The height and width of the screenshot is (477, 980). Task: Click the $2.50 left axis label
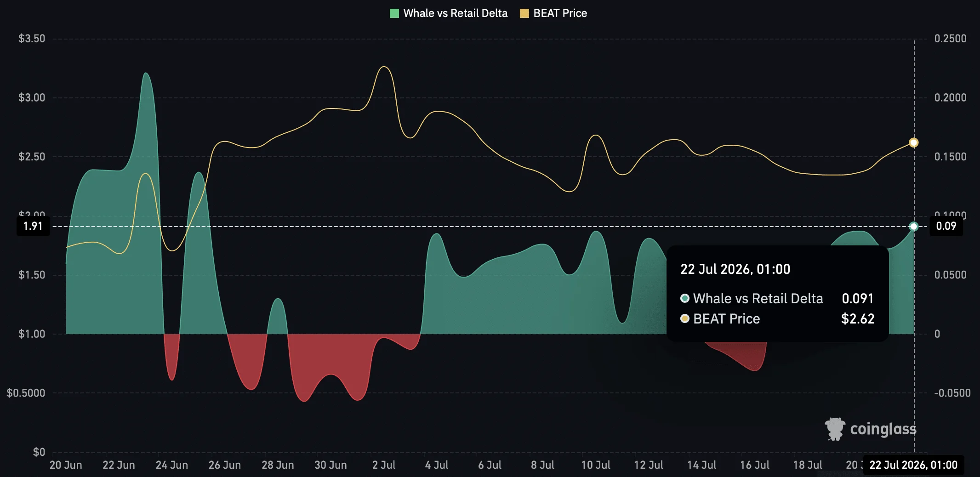click(32, 157)
